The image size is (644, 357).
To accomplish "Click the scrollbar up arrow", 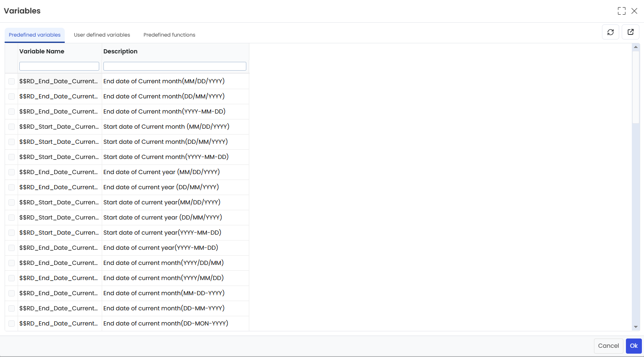I will 636,47.
